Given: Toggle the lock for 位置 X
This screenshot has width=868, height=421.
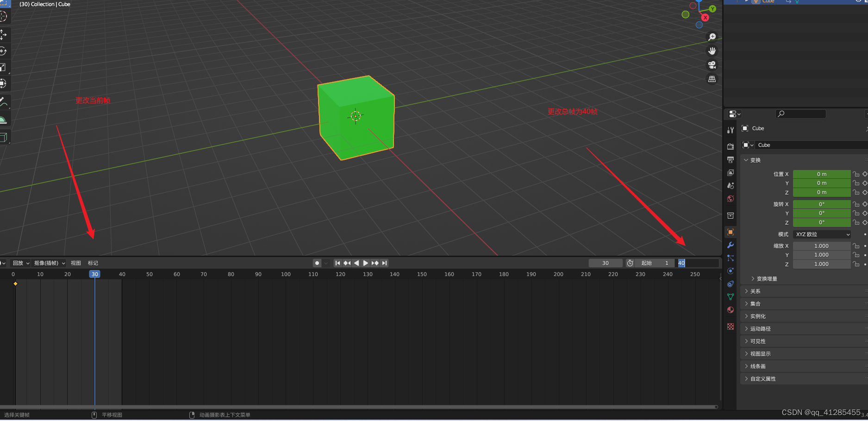Looking at the screenshot, I should [856, 174].
